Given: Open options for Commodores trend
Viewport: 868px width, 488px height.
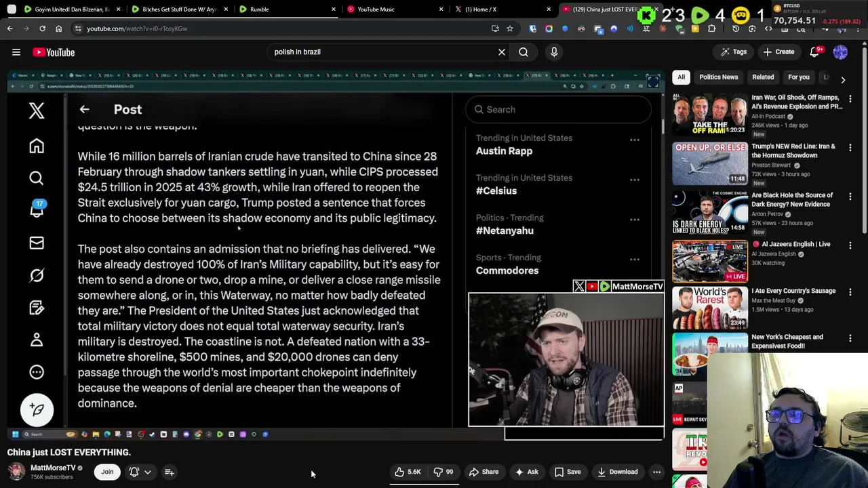Looking at the screenshot, I should [635, 260].
